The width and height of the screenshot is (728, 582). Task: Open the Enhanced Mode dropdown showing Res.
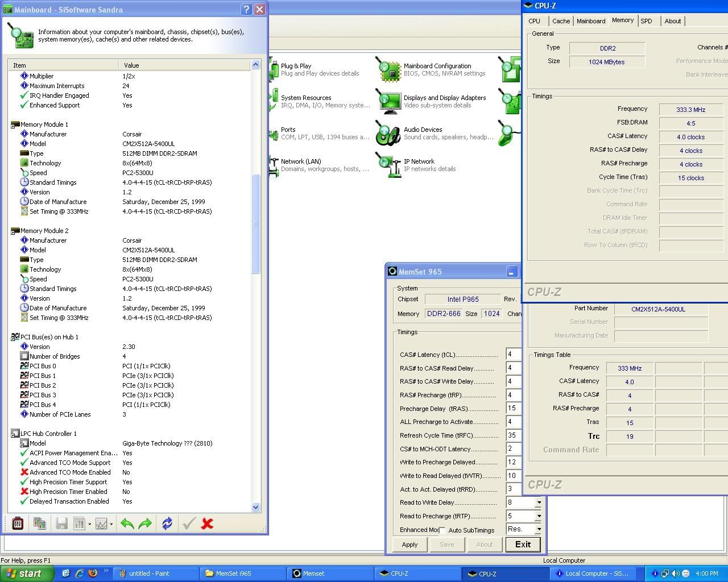[x=538, y=529]
